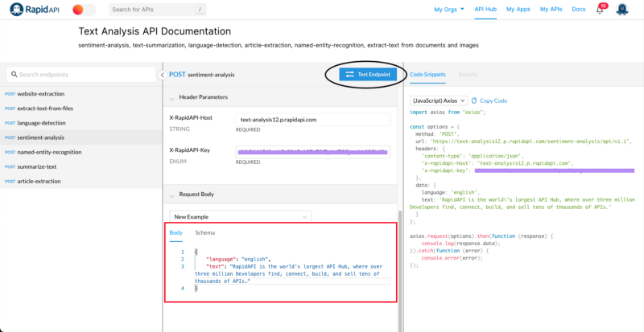The image size is (644, 332).
Task: Open the Results tab
Action: tap(468, 74)
